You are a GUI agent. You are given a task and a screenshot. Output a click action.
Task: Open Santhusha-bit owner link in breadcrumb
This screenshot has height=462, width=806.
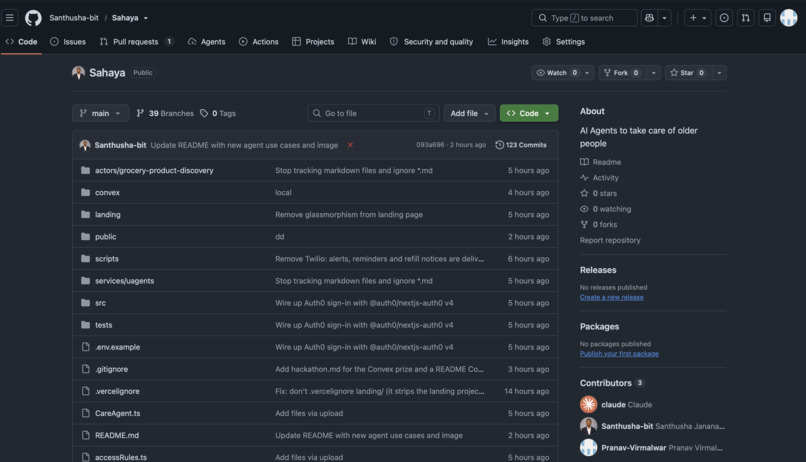(x=74, y=18)
